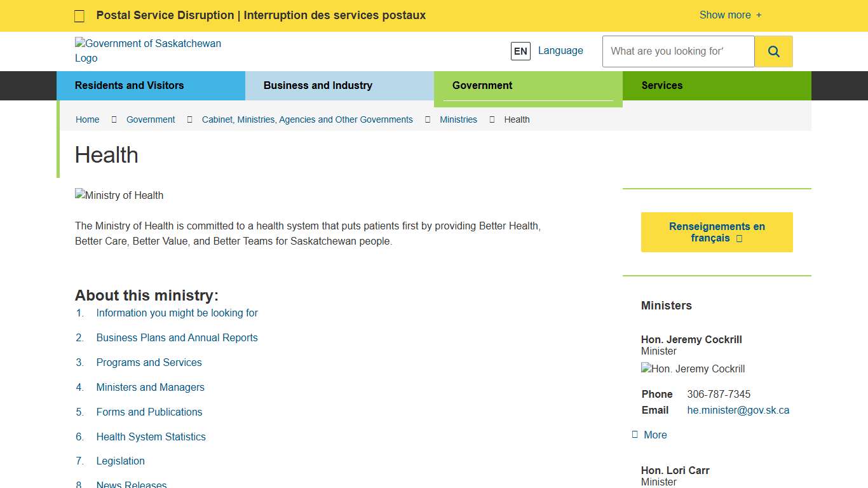The width and height of the screenshot is (868, 488).
Task: Click the search magnifying glass icon
Action: [x=773, y=51]
